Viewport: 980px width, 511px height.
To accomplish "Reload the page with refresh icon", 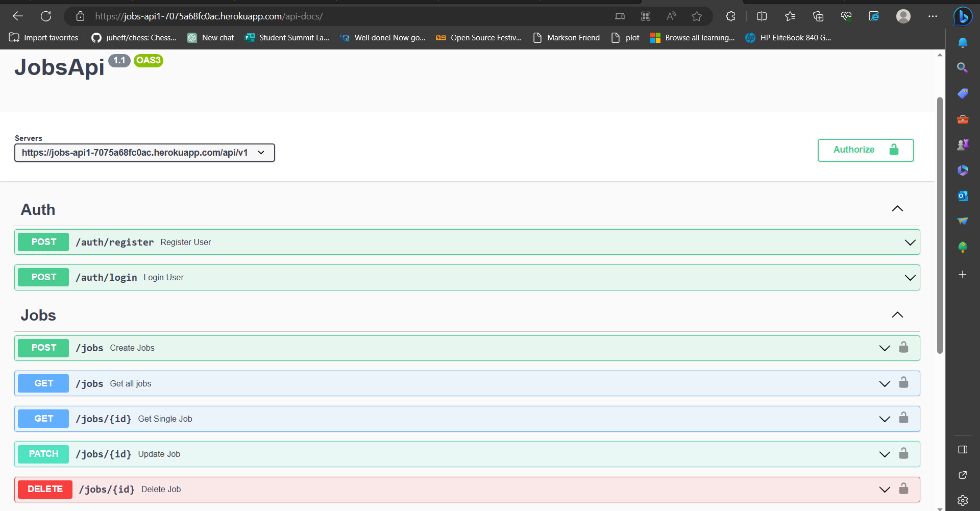I will (46, 16).
